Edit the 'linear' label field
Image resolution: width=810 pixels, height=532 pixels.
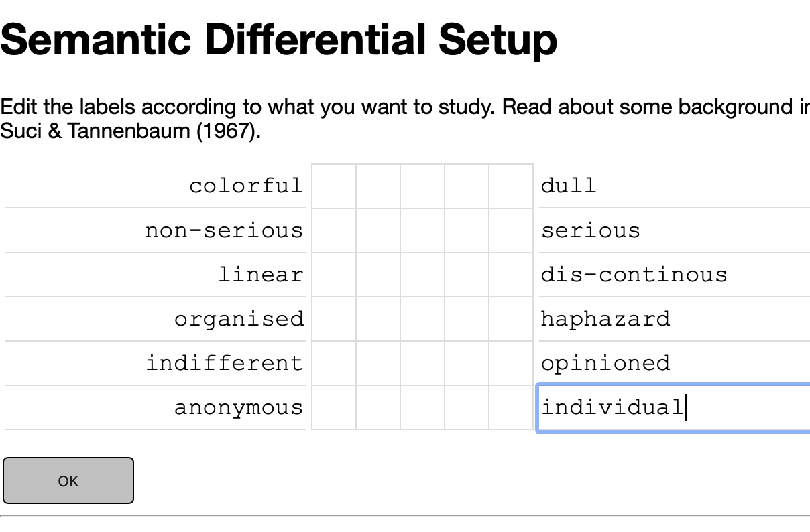260,274
